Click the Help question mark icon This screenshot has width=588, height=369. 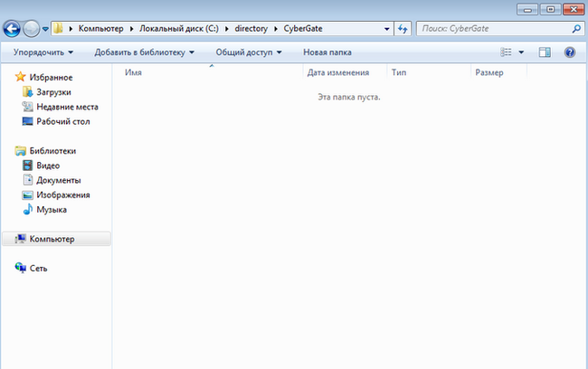pos(570,52)
